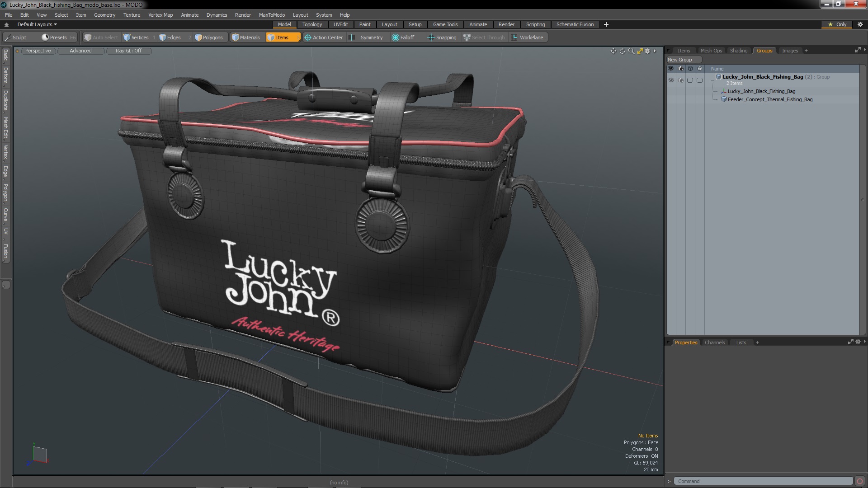Image resolution: width=868 pixels, height=488 pixels.
Task: Maximize viewport with expand icon
Action: [x=640, y=51]
